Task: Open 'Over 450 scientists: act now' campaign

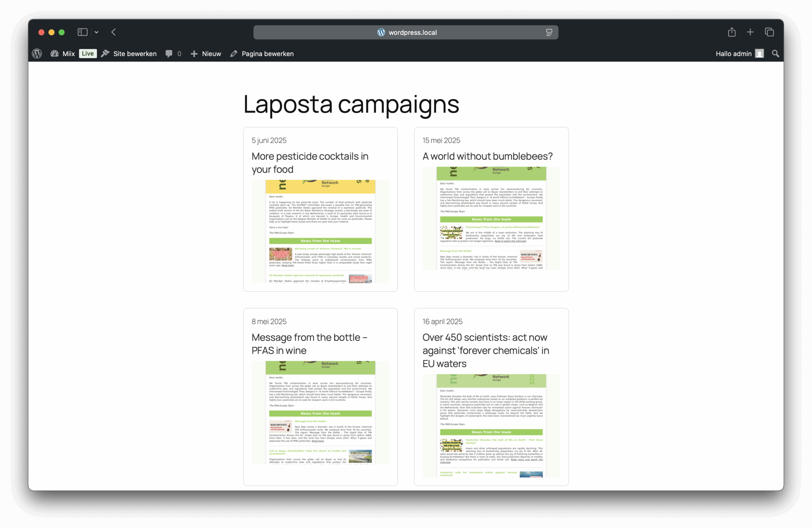Action: (486, 351)
